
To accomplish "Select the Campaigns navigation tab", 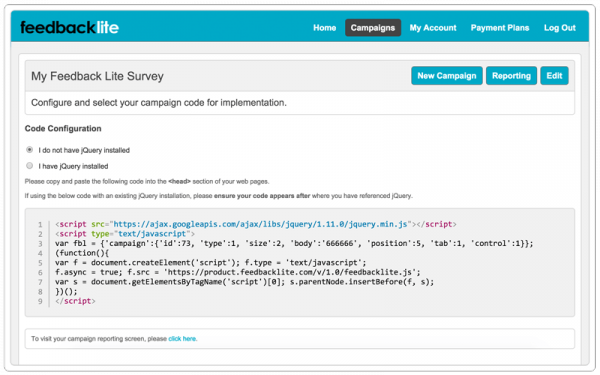I will [373, 28].
